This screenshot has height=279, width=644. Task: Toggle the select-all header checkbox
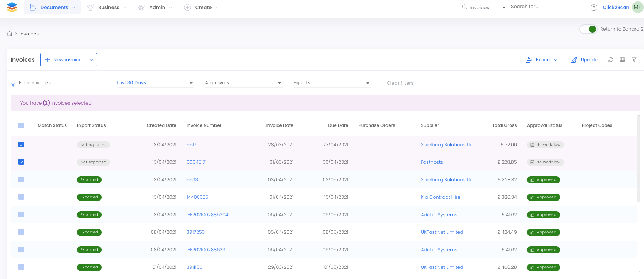(21, 125)
